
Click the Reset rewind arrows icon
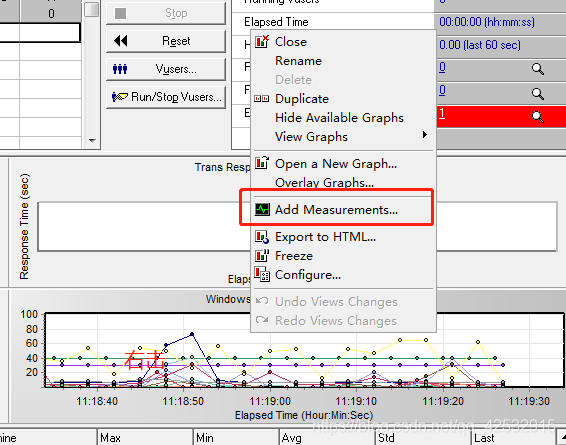click(121, 41)
